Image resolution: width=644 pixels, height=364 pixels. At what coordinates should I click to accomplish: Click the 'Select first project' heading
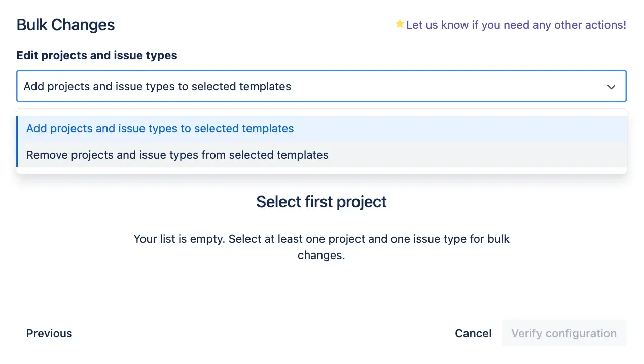pyautogui.click(x=321, y=202)
